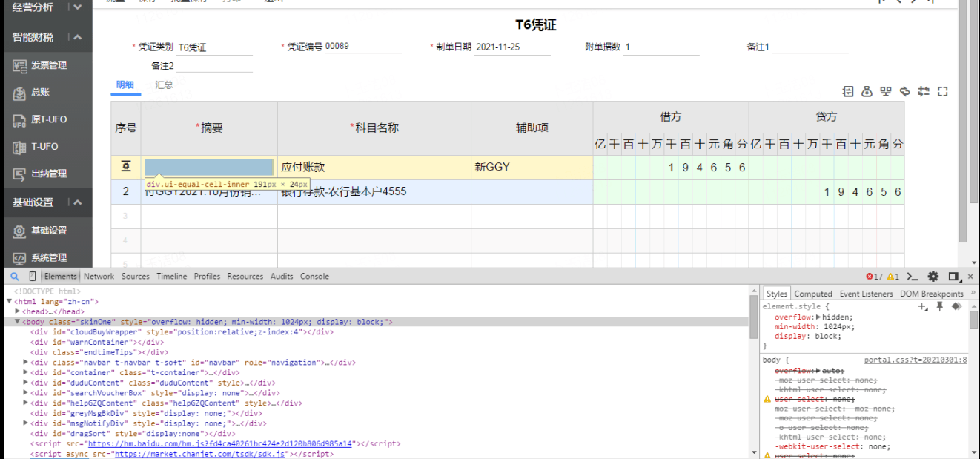980x459 pixels.
Task: Select the 新GGY auxiliary item cell
Action: pos(532,168)
